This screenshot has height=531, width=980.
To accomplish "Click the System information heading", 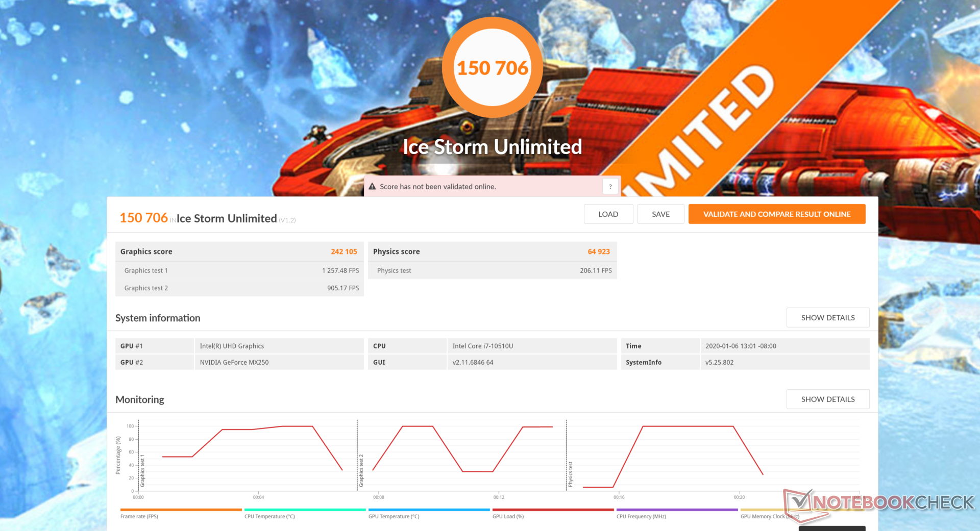I will tap(158, 318).
